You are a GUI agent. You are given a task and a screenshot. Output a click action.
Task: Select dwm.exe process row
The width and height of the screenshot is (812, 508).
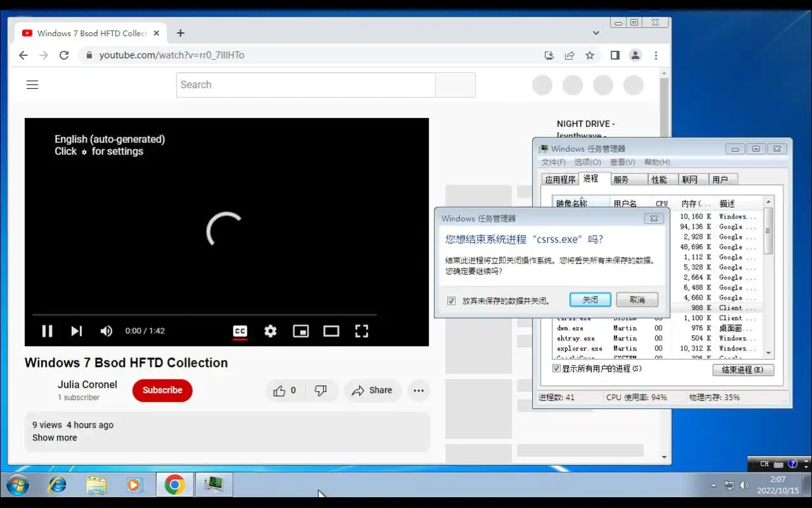[657, 328]
